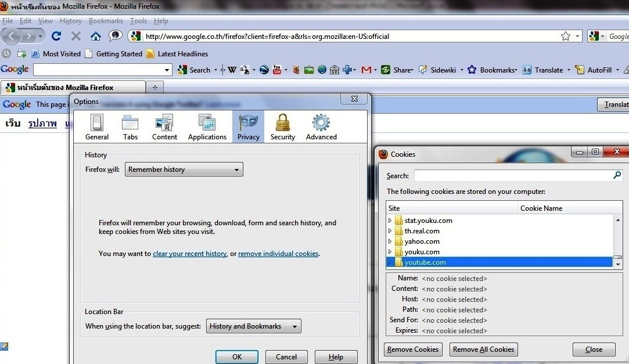This screenshot has height=364, width=629.
Task: Open a new tab with plus button
Action: pyautogui.click(x=155, y=87)
